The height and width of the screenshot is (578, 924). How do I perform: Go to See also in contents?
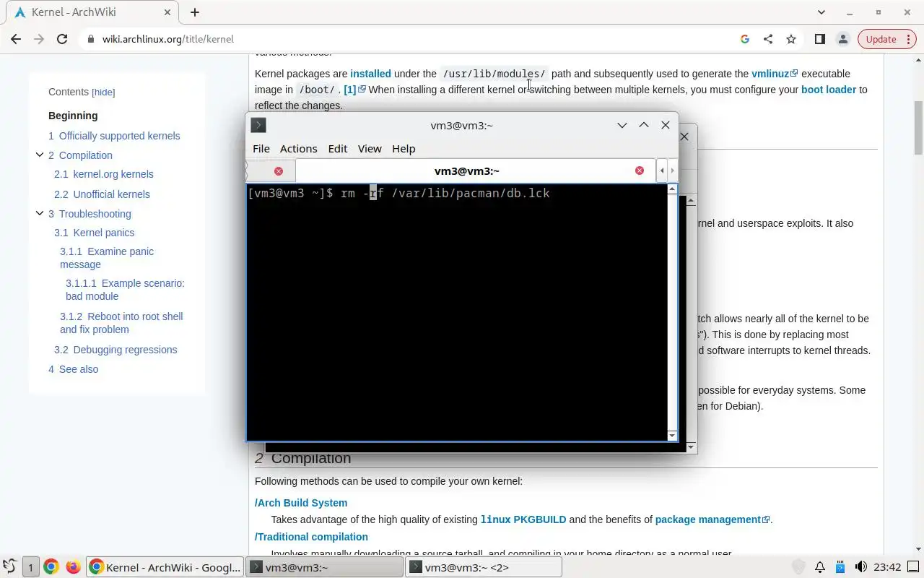coord(73,369)
